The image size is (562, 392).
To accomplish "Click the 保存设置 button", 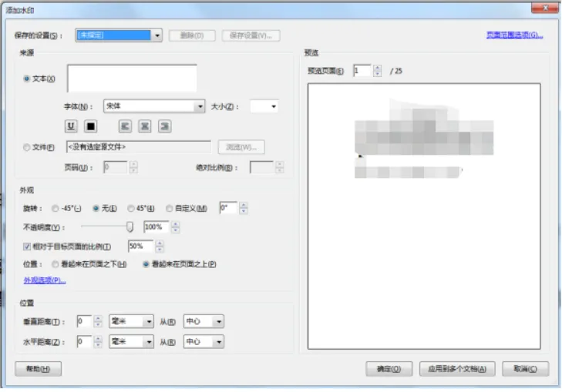I will click(x=251, y=35).
